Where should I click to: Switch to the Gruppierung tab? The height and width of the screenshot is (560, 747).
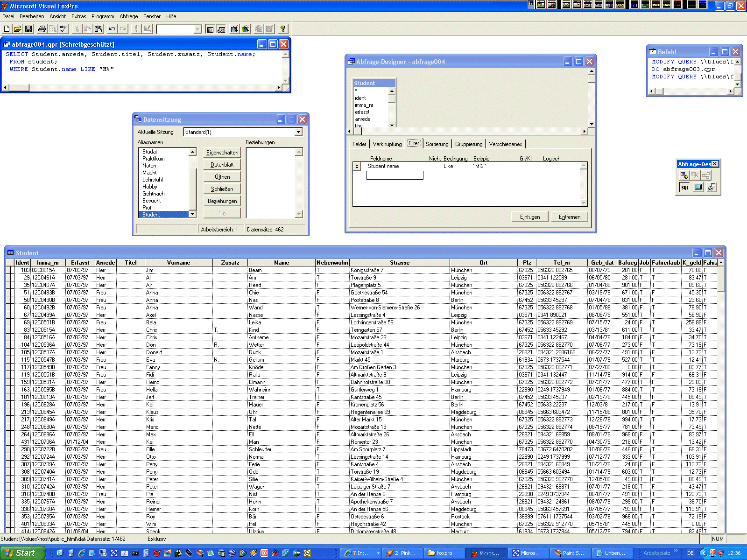(x=469, y=144)
